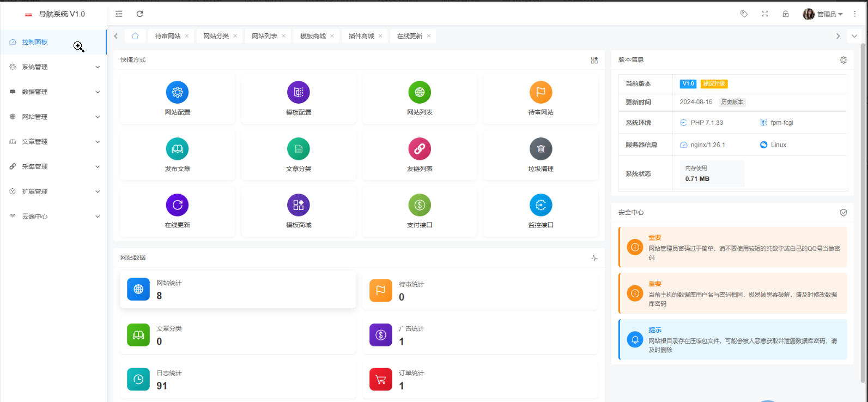This screenshot has width=868, height=402.
Task: Open the 管理员 user dropdown
Action: (823, 14)
